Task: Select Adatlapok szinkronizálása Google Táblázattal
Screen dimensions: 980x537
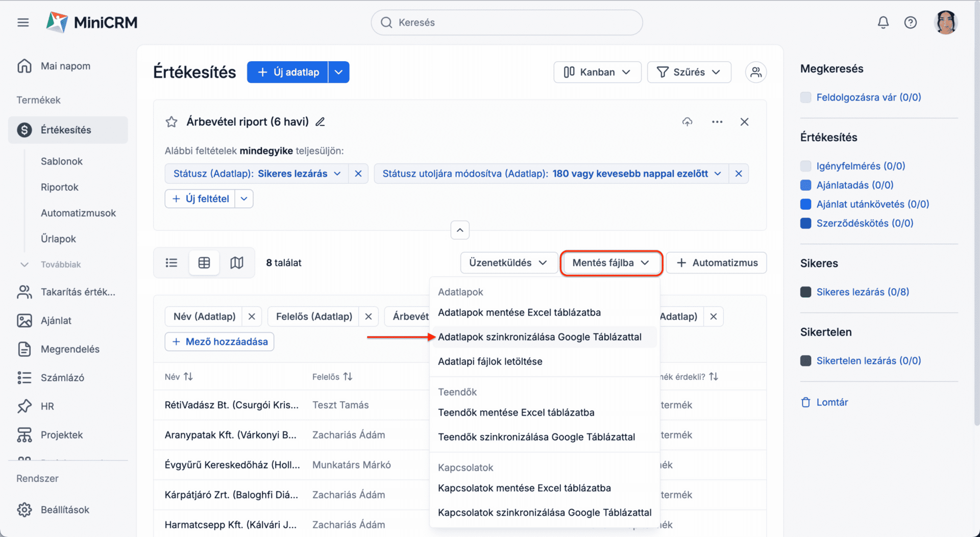Action: (544, 337)
